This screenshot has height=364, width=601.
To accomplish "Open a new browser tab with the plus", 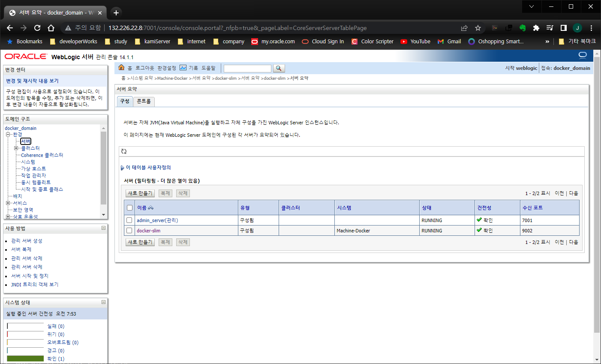I will pyautogui.click(x=116, y=12).
